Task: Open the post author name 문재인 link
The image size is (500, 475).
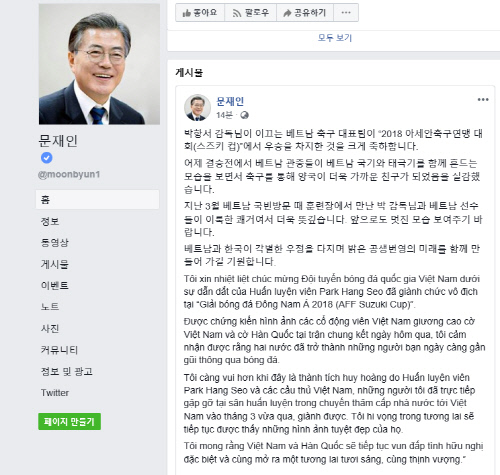Action: click(230, 101)
